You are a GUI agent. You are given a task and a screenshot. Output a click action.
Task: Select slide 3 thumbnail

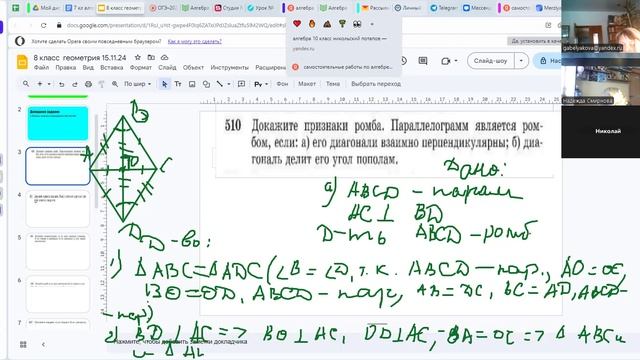coord(58,166)
